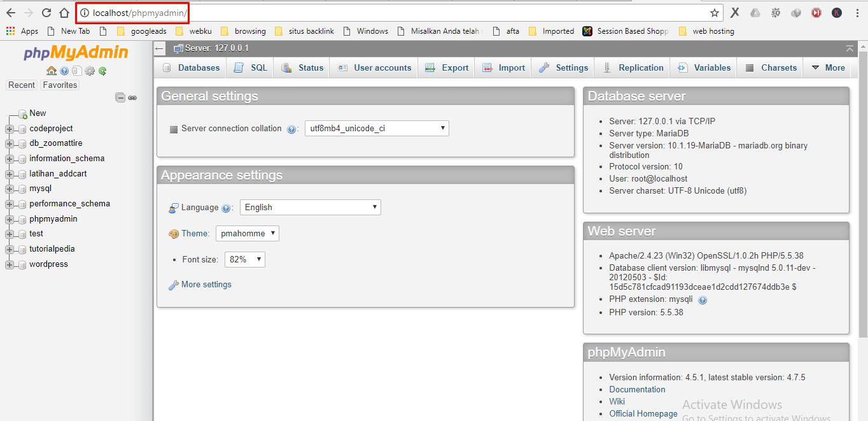
Task: Open the User accounts tab
Action: click(375, 68)
